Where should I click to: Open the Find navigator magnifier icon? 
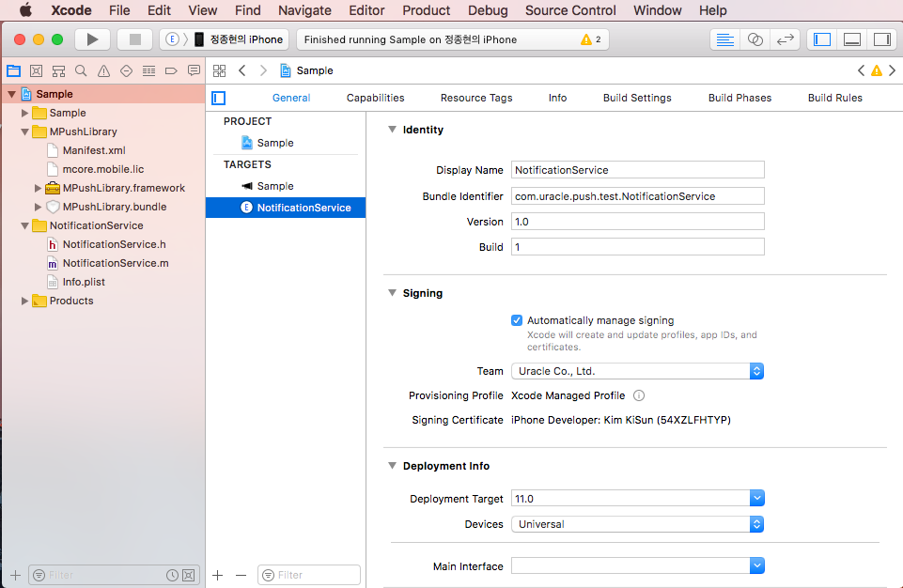pyautogui.click(x=81, y=70)
